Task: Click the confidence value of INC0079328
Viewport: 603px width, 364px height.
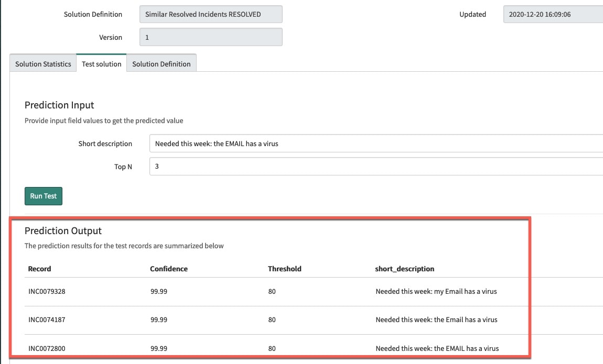Action: pos(158,291)
